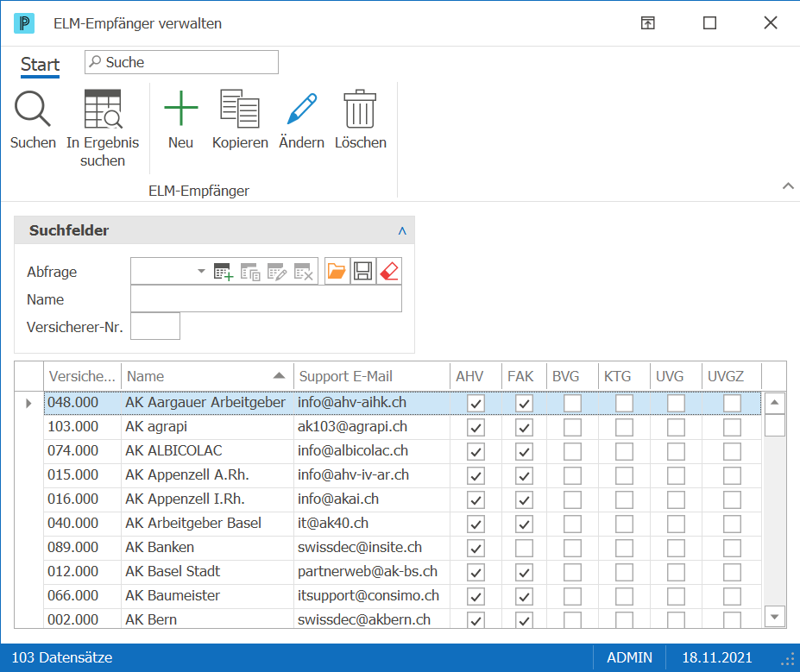The width and height of the screenshot is (800, 672).
Task: Click the UVGZ column header
Action: [x=731, y=376]
